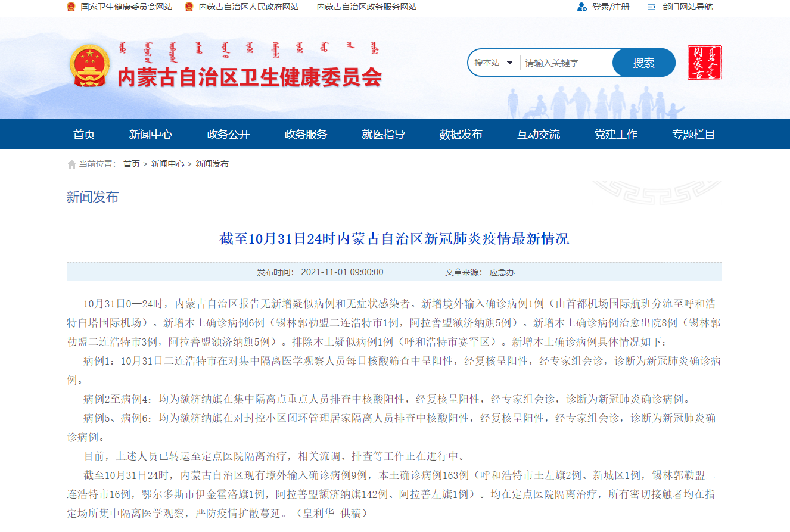The width and height of the screenshot is (790, 532).
Task: Click the user login icon
Action: point(582,7)
